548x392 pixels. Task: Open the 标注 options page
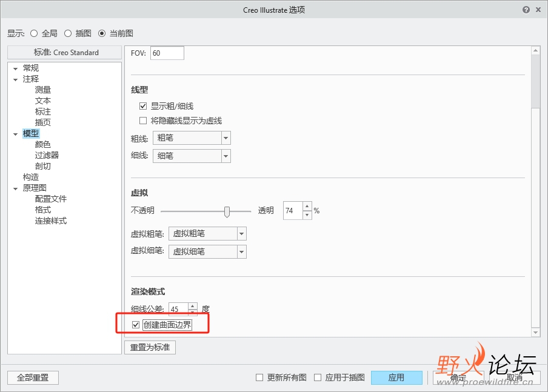pos(43,111)
